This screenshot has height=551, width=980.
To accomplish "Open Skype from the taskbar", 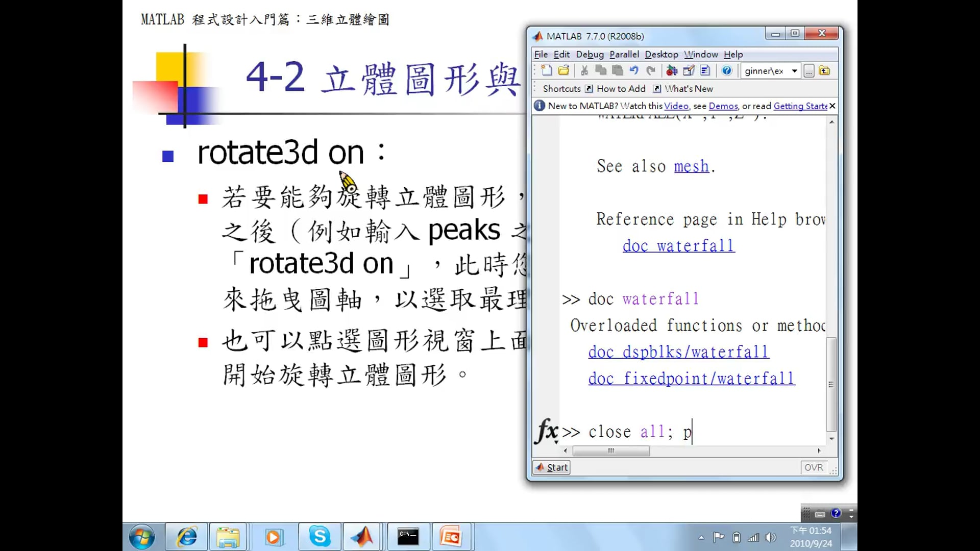I will pyautogui.click(x=320, y=537).
